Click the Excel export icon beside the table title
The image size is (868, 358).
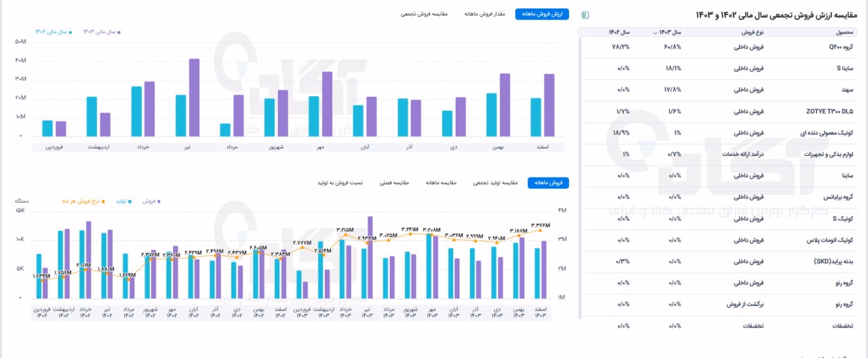pos(586,15)
